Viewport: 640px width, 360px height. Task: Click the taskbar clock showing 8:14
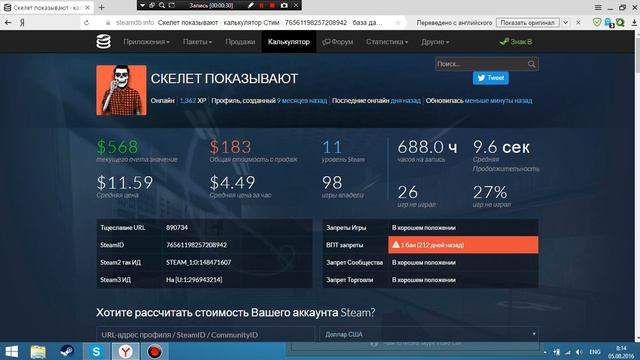tap(621, 352)
